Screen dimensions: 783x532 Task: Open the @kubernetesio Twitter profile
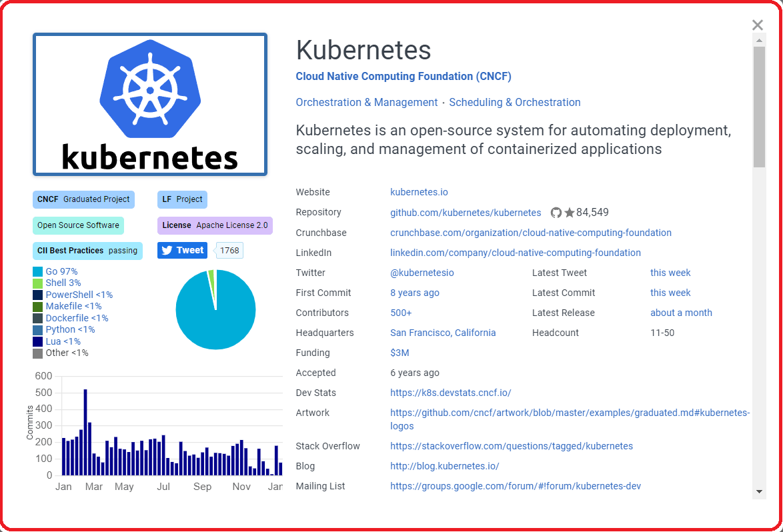(x=422, y=273)
